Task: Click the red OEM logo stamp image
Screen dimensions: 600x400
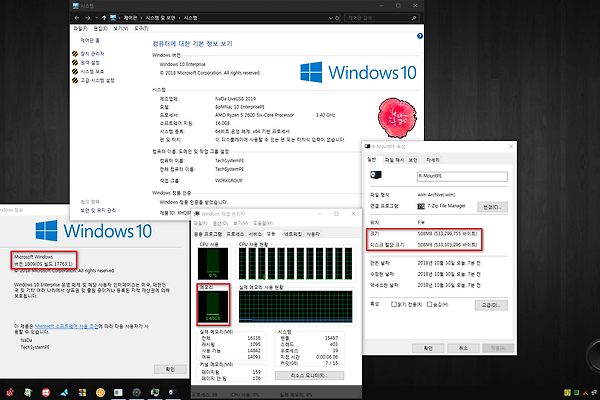Action: tap(397, 118)
